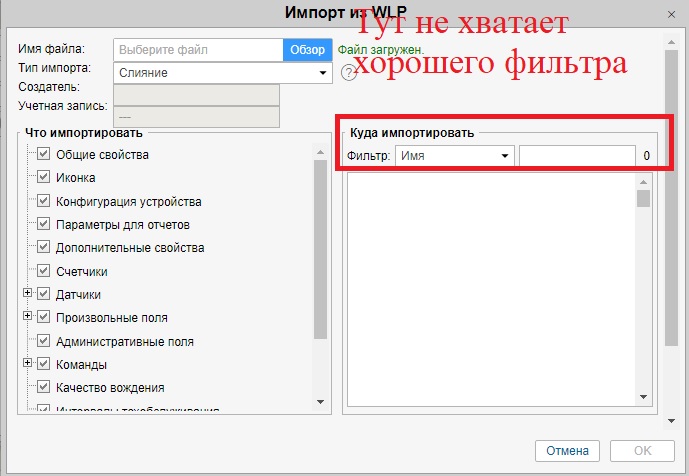This screenshot has height=476, width=689.
Task: Expand the Команды tree node
Action: click(27, 364)
